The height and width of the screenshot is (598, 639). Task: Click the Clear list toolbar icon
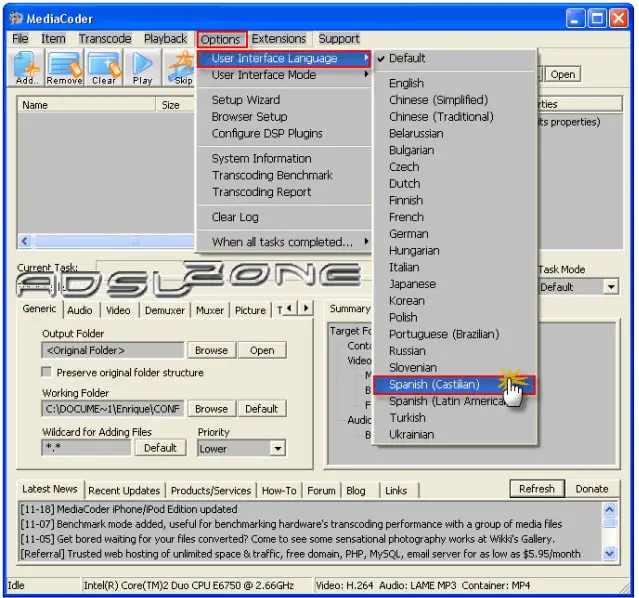point(104,68)
